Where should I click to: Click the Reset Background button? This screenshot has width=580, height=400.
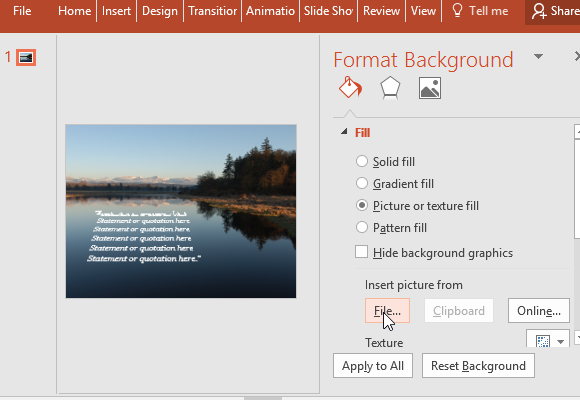pyautogui.click(x=478, y=366)
